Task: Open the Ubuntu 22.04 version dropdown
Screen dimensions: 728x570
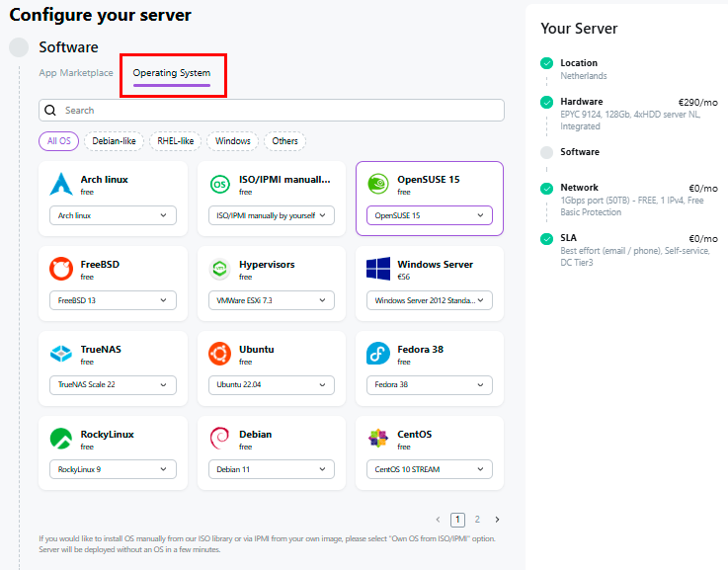Action: (x=272, y=385)
